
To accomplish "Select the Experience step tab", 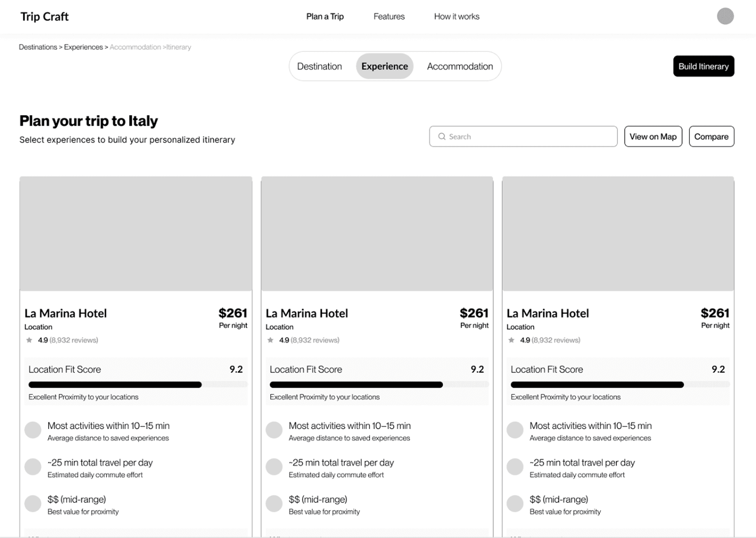I will 384,66.
